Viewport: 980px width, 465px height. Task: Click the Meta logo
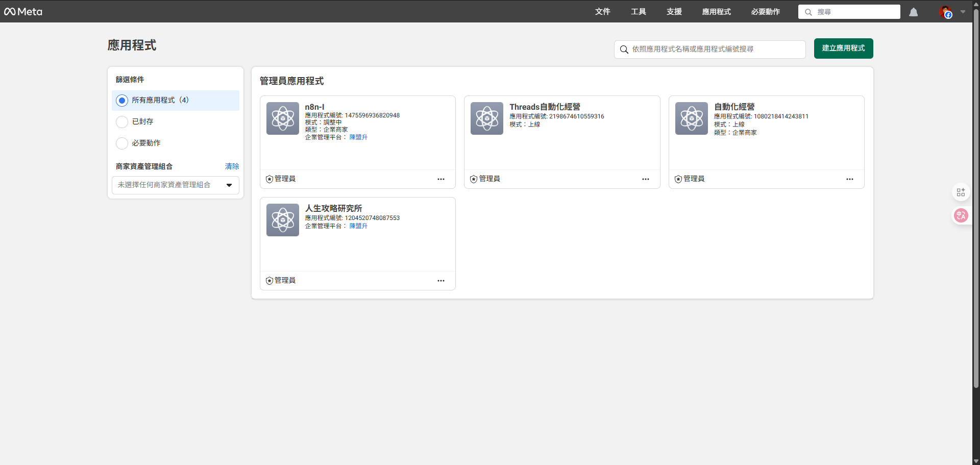(22, 11)
